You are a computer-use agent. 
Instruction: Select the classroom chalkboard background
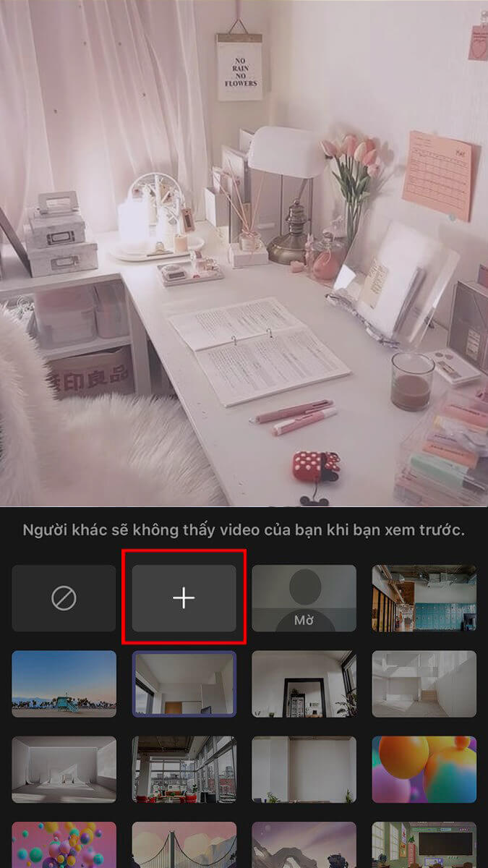click(424, 845)
